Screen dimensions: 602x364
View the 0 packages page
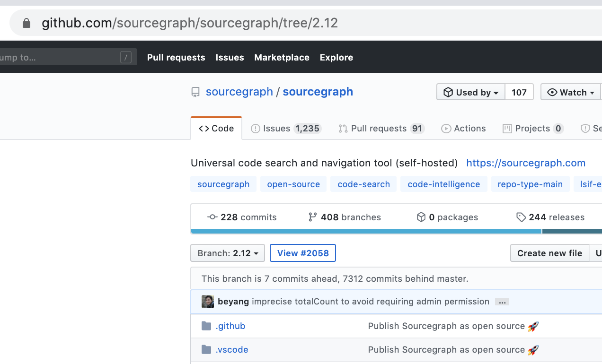[x=447, y=217]
